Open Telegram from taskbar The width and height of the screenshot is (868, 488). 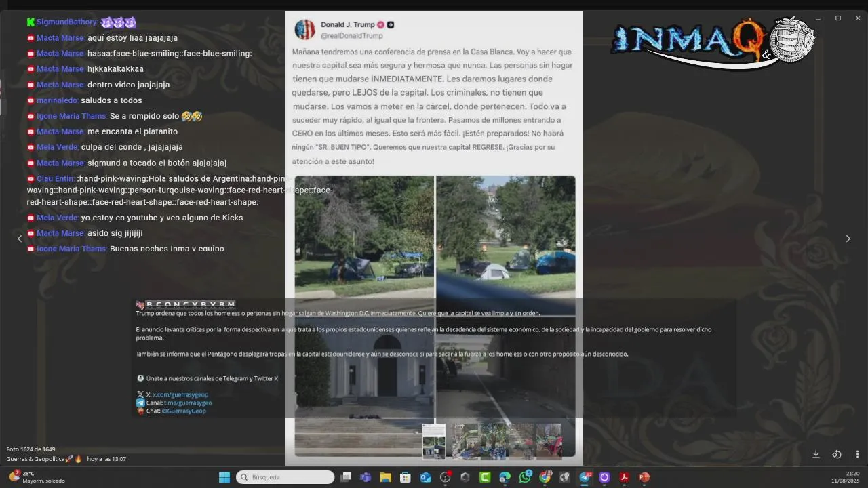585,477
